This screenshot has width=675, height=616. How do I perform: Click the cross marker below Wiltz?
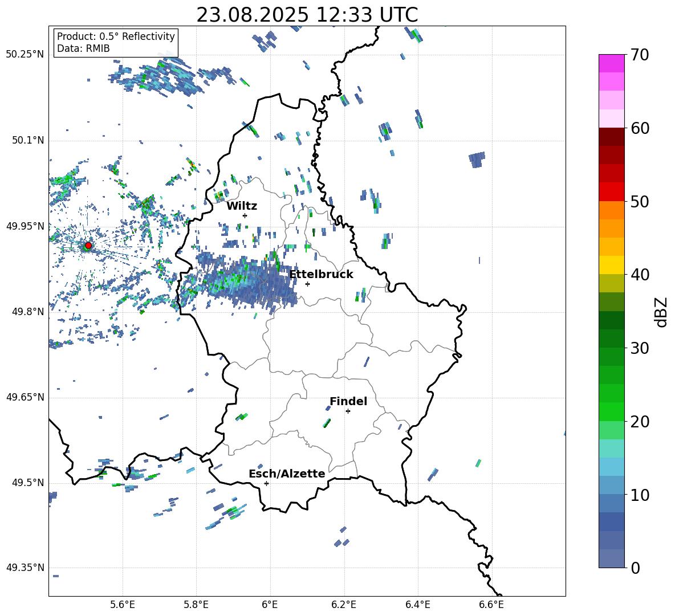click(x=245, y=215)
